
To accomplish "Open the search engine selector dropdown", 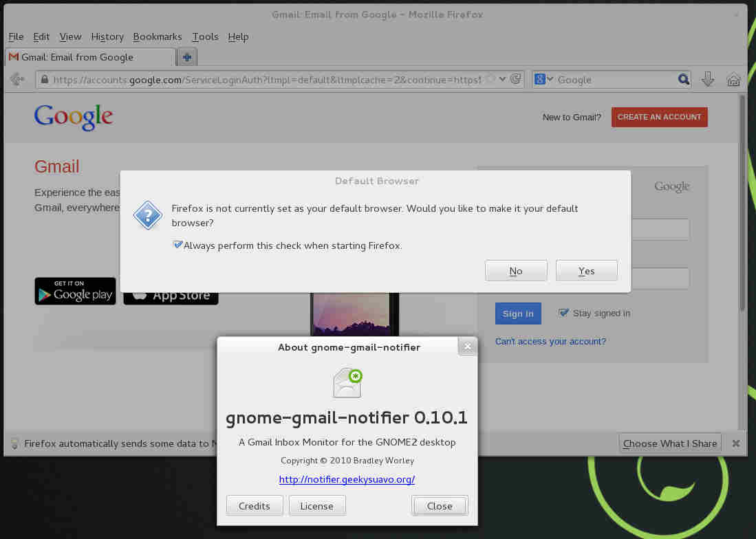I will point(544,79).
